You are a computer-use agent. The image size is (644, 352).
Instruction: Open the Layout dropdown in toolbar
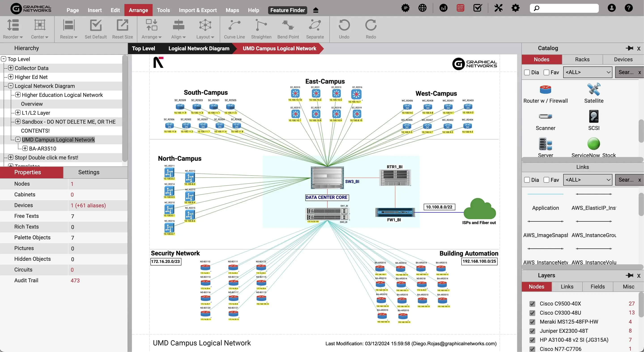[205, 30]
